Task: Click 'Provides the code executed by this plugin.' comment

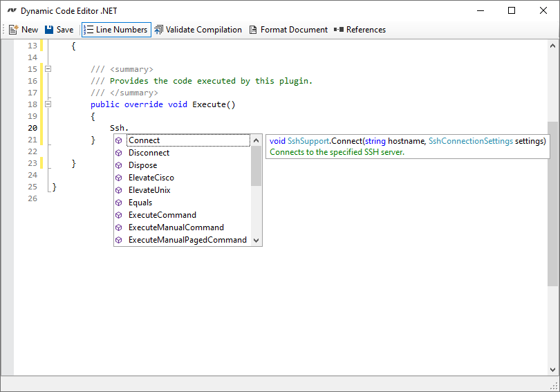Action: coord(211,81)
